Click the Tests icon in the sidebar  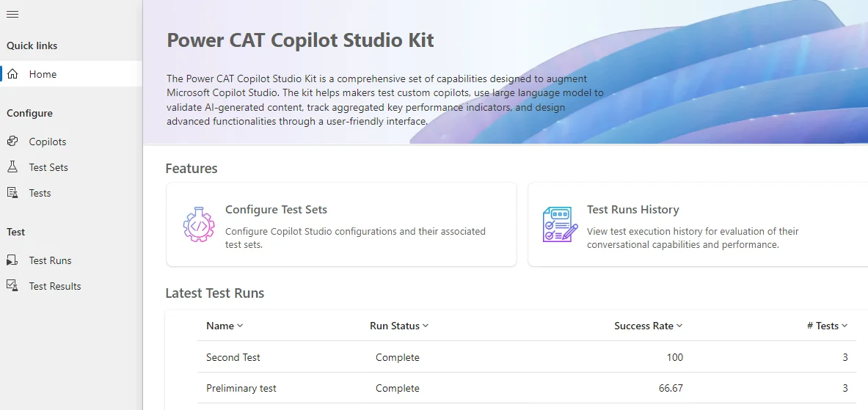pos(12,193)
